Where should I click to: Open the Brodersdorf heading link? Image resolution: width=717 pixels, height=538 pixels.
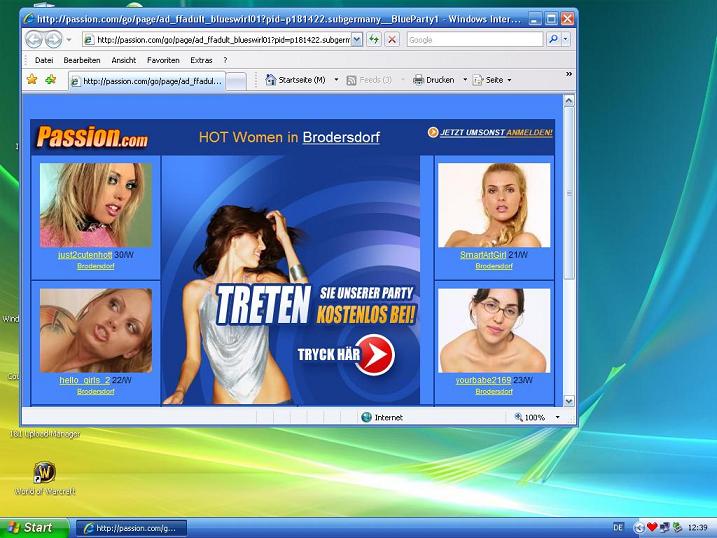[341, 137]
